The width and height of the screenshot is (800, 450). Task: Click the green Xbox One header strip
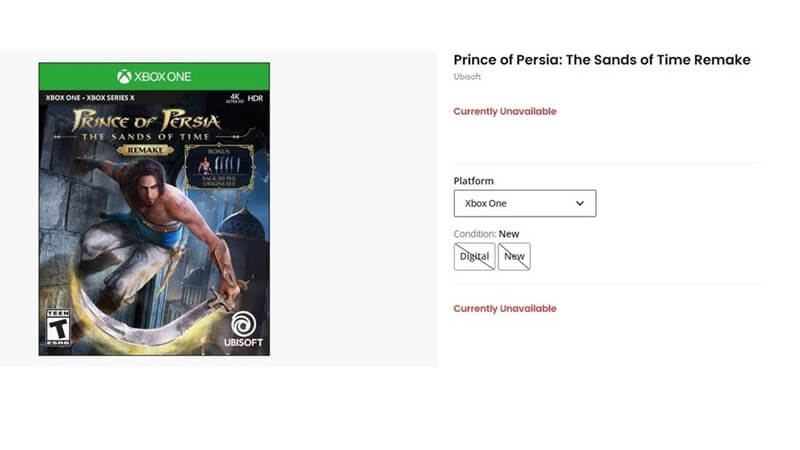154,77
